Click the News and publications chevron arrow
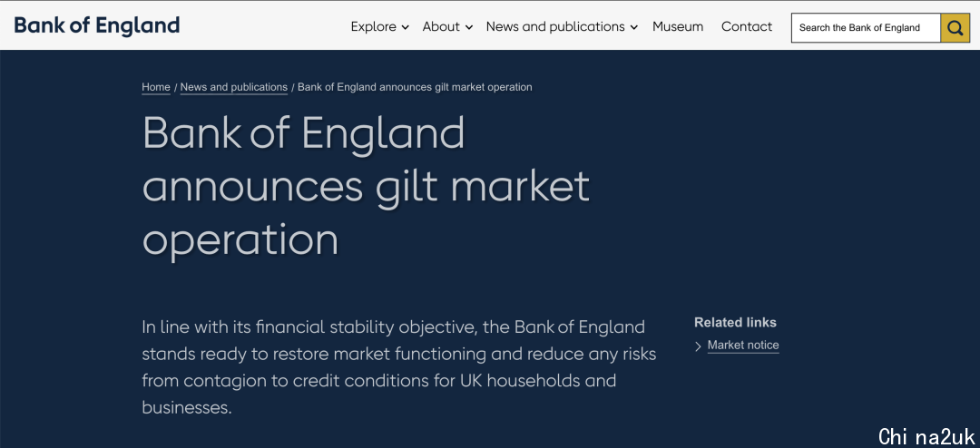Screen dimensions: 980x448 [633, 27]
